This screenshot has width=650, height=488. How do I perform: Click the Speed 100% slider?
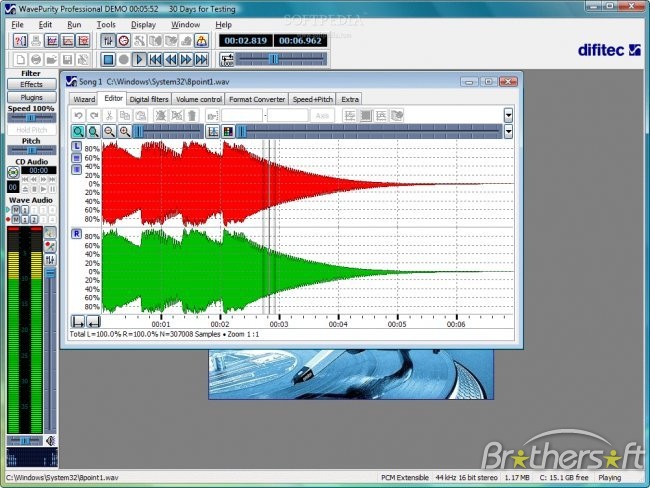32,118
